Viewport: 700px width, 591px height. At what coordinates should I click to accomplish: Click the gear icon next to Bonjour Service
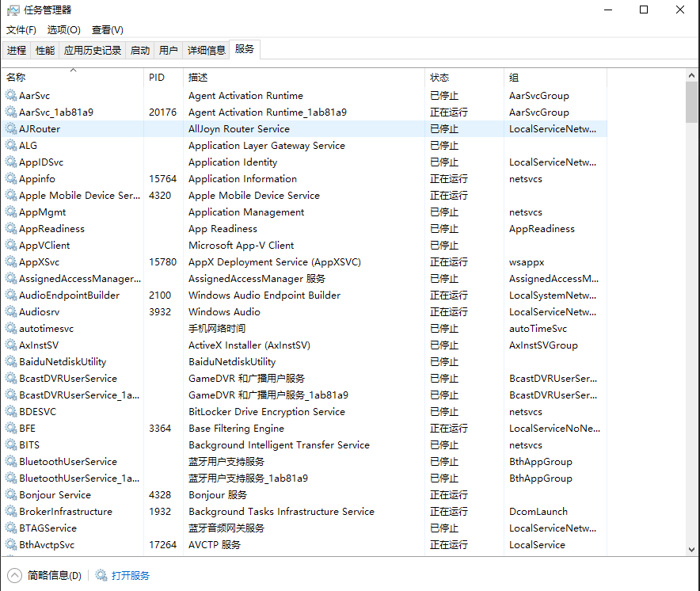(x=11, y=495)
